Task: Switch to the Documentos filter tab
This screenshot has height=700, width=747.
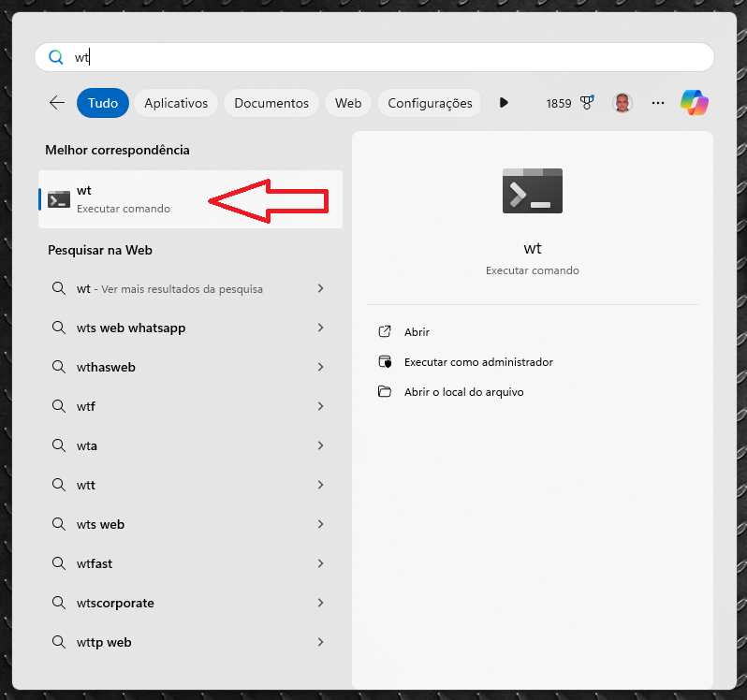Action: [x=271, y=103]
